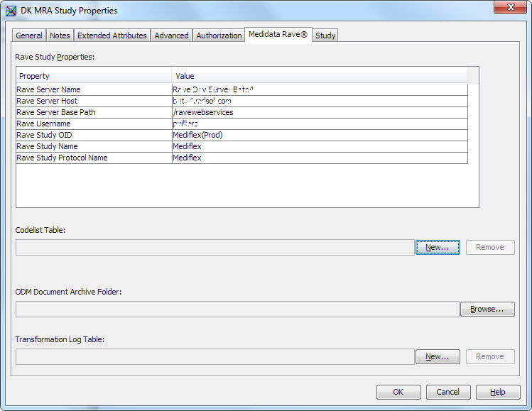Go to the Advanced tab

click(x=171, y=35)
